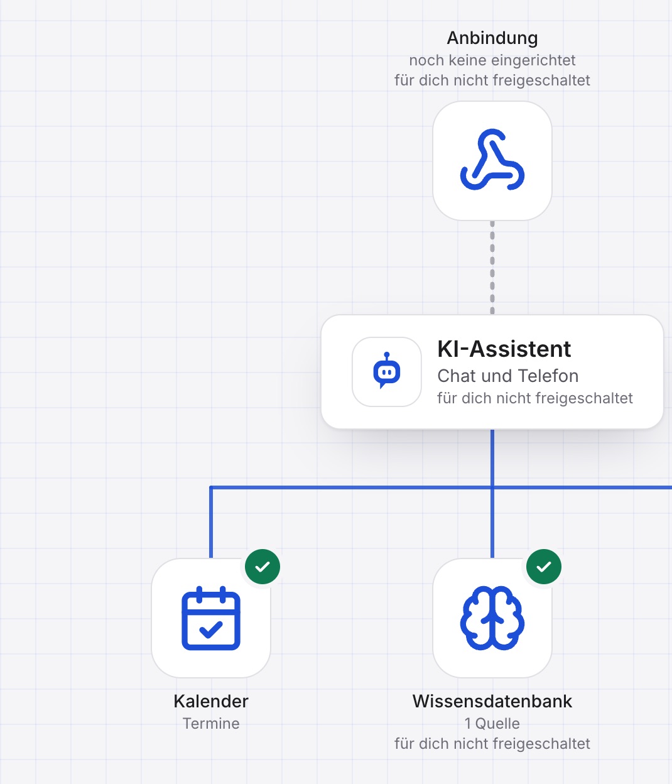Click the '1 Quelle' source count
Screen dimensions: 672x784
492,724
